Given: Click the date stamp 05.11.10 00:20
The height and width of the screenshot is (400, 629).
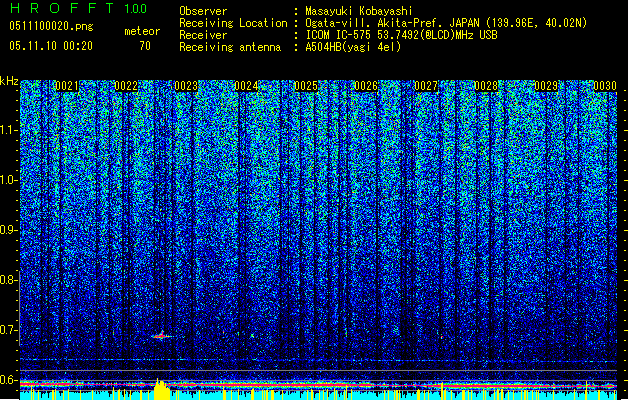Looking at the screenshot, I should tap(51, 46).
